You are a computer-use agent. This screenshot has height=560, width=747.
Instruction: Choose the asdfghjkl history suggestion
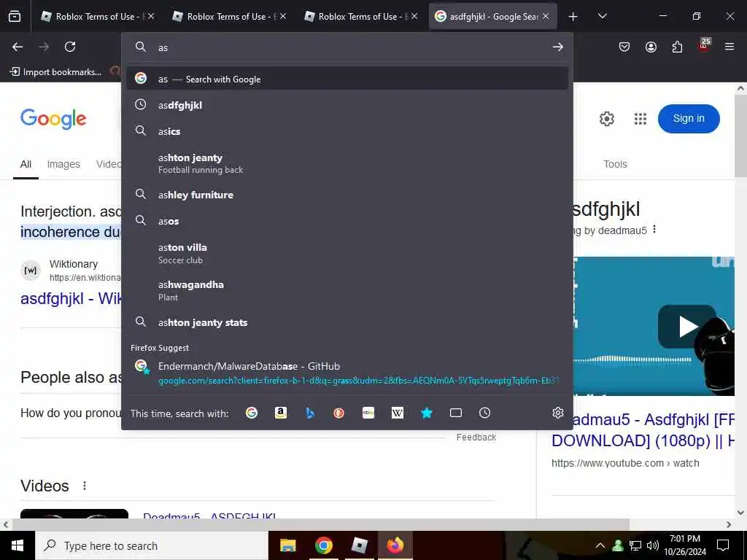pyautogui.click(x=347, y=105)
